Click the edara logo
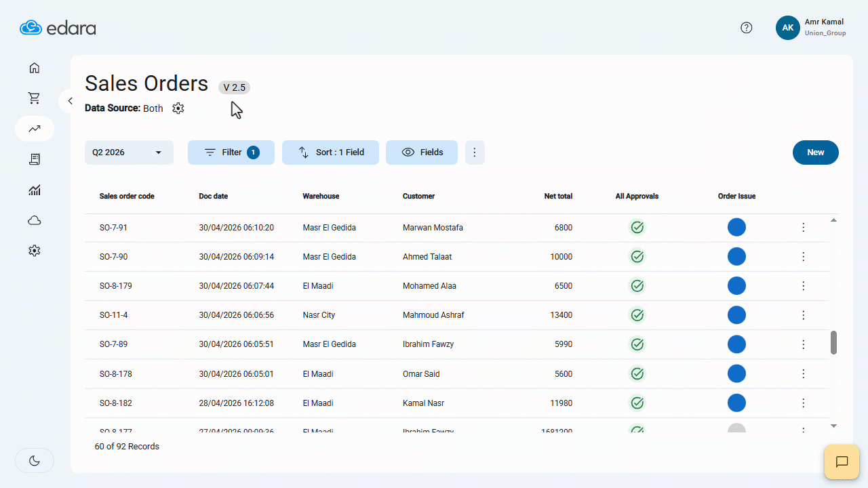The height and width of the screenshot is (488, 868). click(58, 28)
